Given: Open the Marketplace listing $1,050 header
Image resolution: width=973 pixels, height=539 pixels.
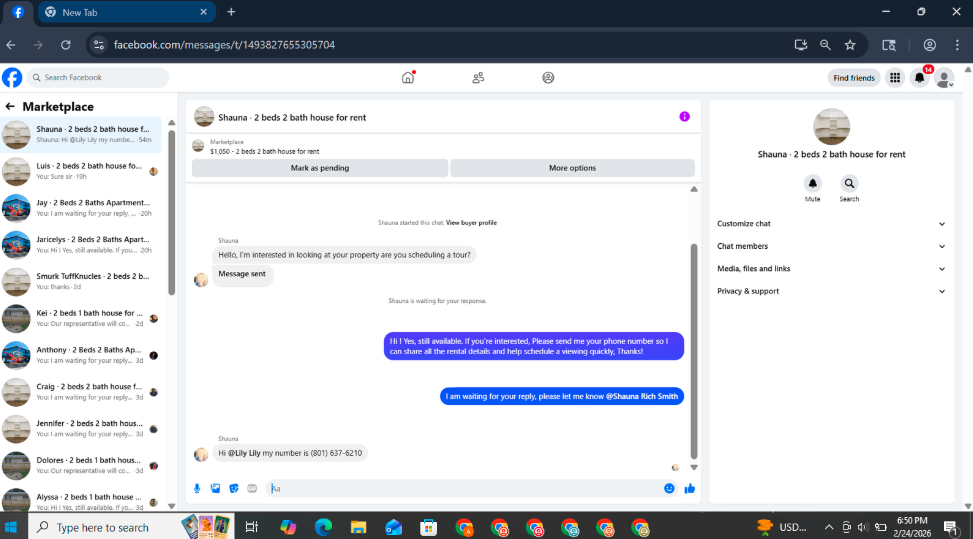Looking at the screenshot, I should click(x=264, y=151).
